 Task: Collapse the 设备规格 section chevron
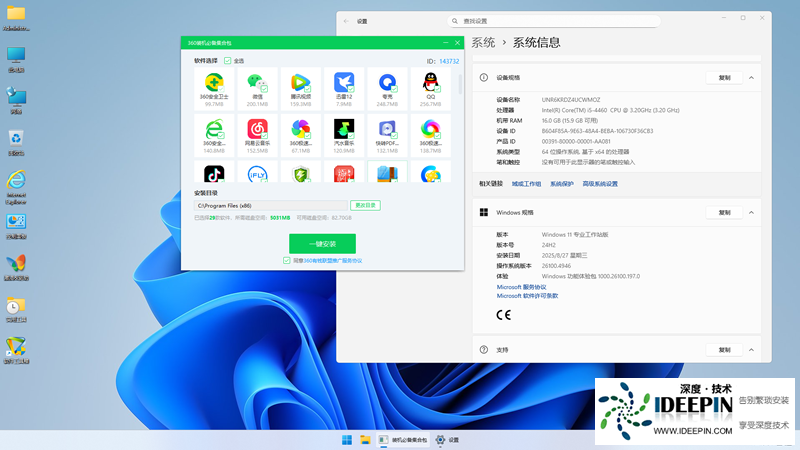tap(752, 78)
